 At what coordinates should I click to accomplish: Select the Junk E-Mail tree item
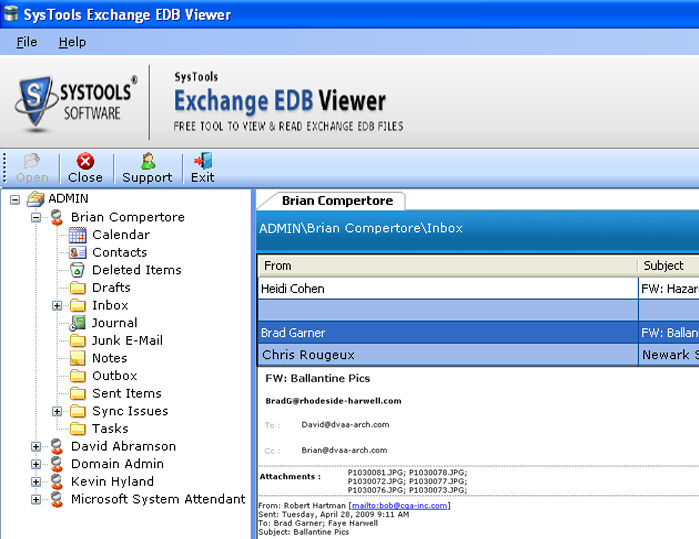click(x=127, y=341)
